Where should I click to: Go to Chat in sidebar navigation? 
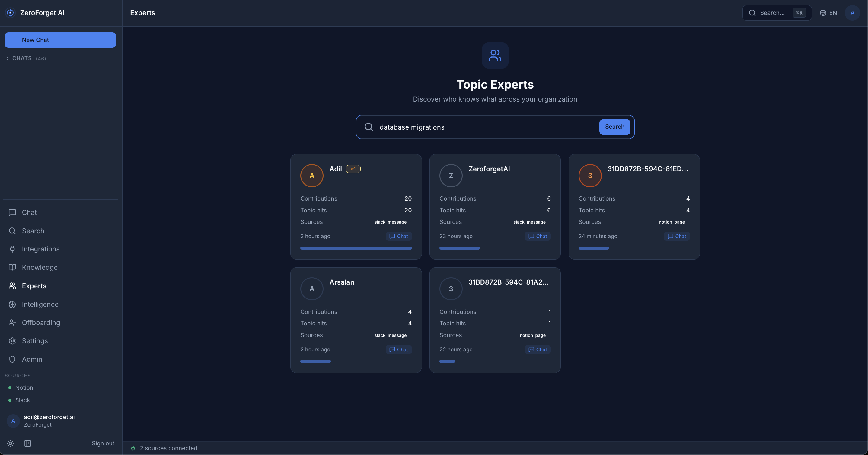29,212
